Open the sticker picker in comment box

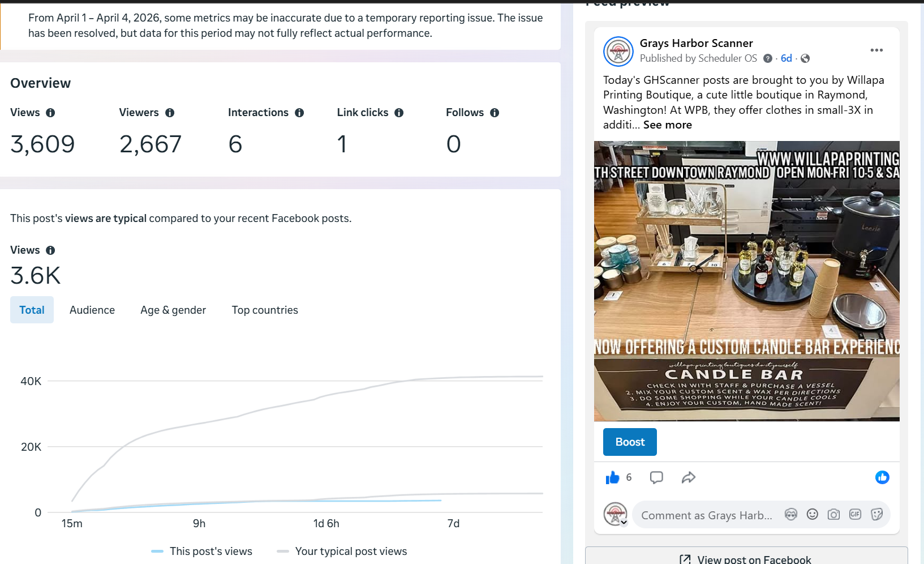(x=876, y=514)
